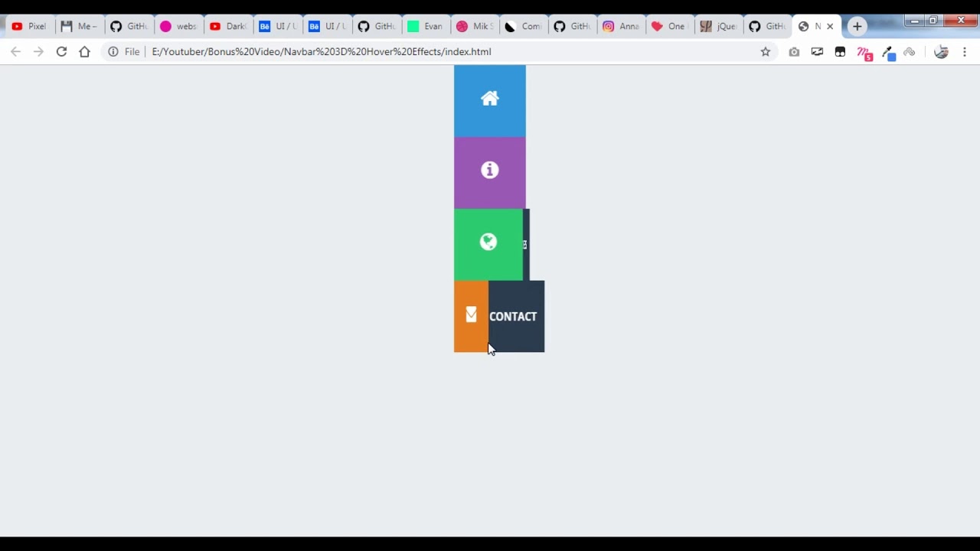This screenshot has width=980, height=551.
Task: Switch to the heart 'One' tab
Action: 668,26
